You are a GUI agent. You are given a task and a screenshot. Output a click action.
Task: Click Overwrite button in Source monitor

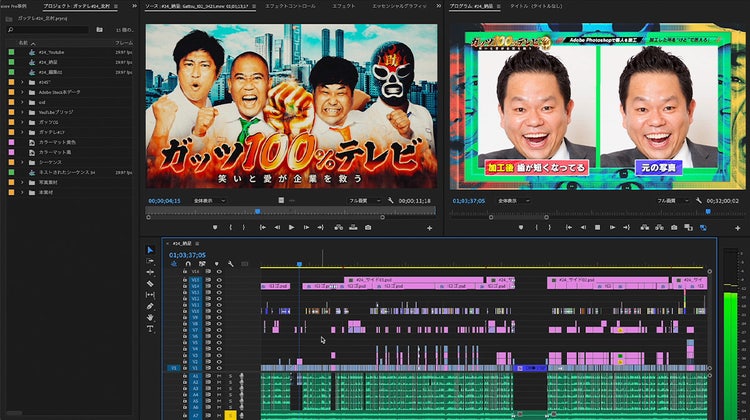[353, 228]
